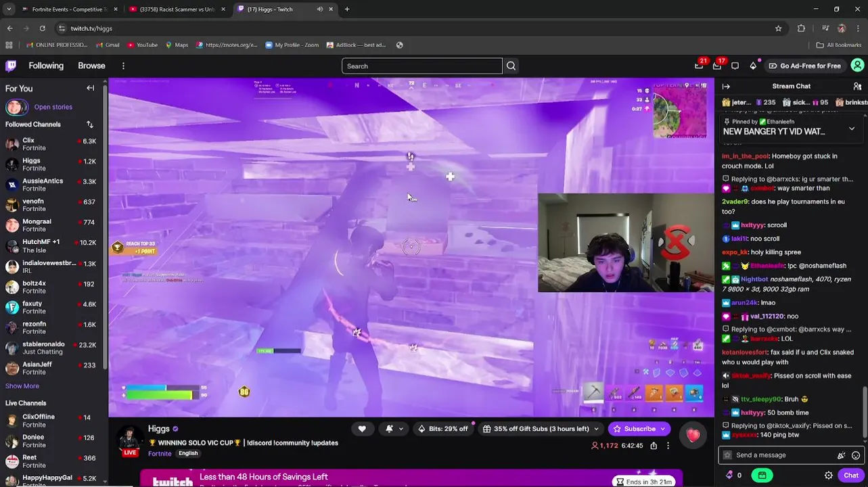868x487 pixels.
Task: Open the Bits cheer icon in message box
Action: [841, 455]
